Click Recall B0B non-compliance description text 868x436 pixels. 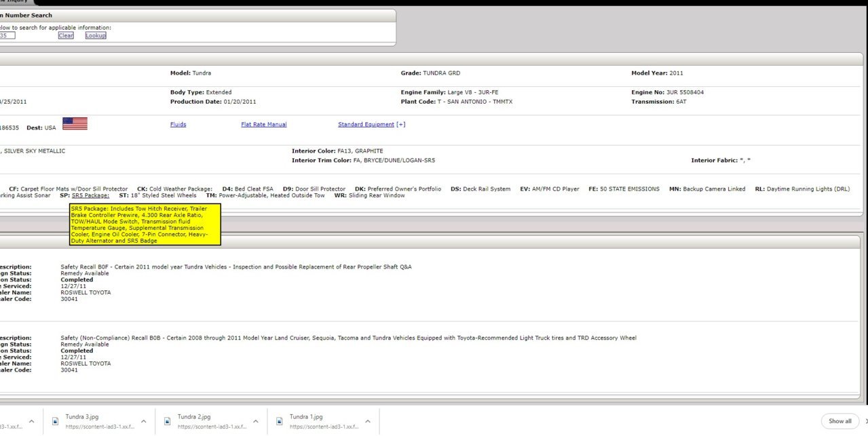click(x=348, y=338)
